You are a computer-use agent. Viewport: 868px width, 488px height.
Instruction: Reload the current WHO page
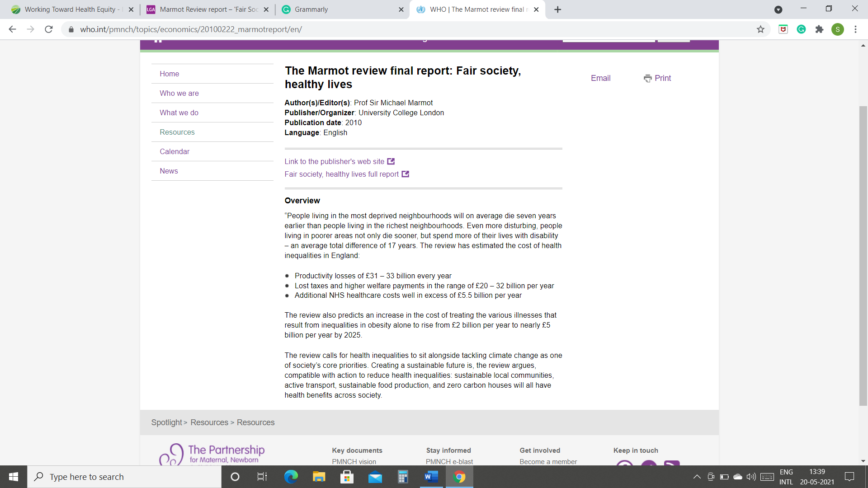click(x=49, y=29)
